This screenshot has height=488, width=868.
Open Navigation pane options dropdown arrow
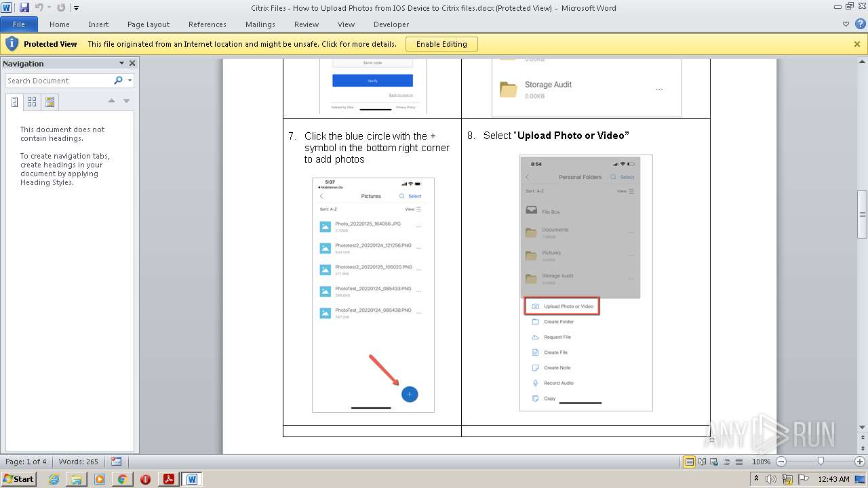click(122, 63)
